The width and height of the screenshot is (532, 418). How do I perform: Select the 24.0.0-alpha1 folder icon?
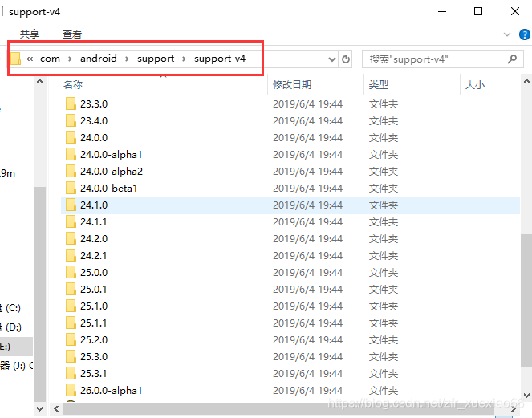coord(71,154)
